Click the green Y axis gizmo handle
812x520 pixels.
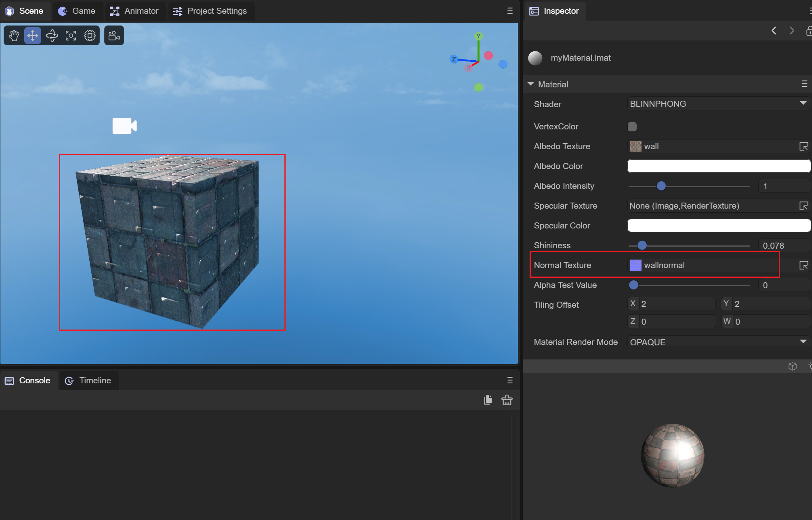[x=478, y=36]
